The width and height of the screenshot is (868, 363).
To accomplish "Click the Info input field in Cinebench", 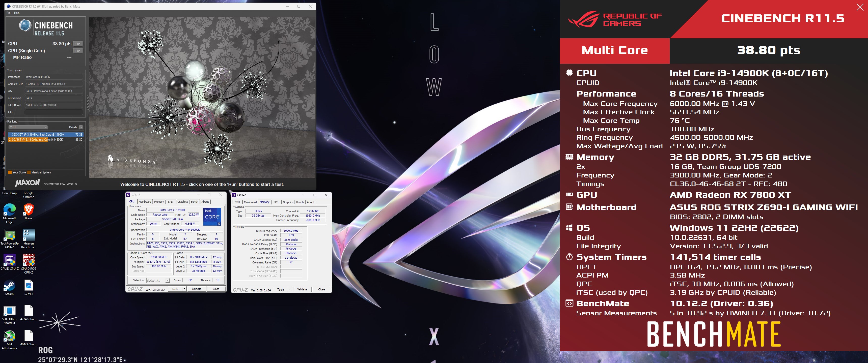I will tap(54, 112).
